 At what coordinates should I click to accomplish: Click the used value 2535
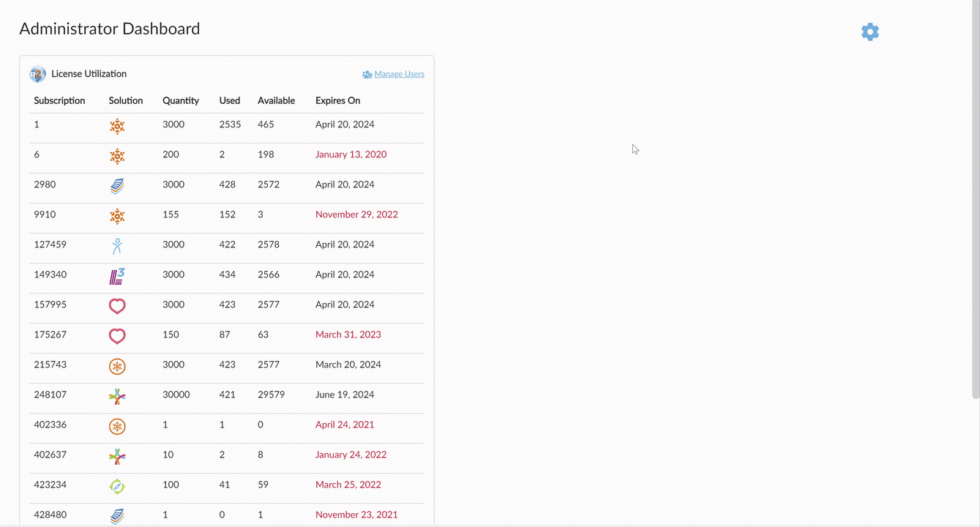tap(230, 124)
